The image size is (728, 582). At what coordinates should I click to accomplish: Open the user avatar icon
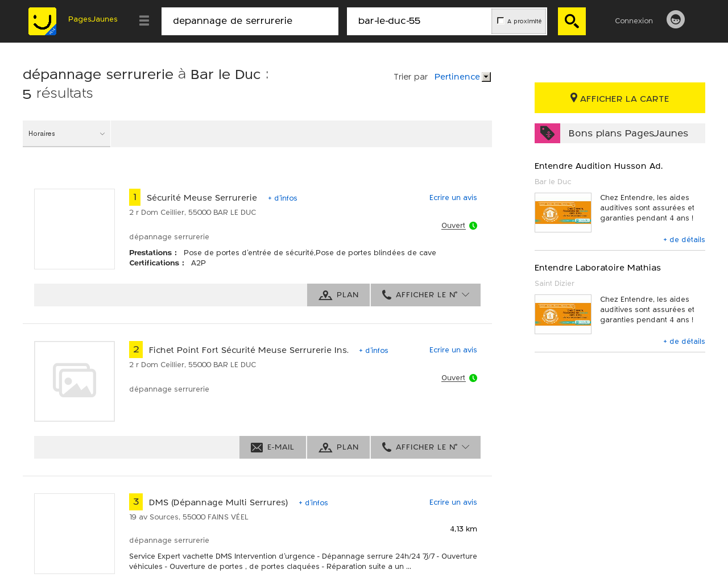pyautogui.click(x=676, y=19)
